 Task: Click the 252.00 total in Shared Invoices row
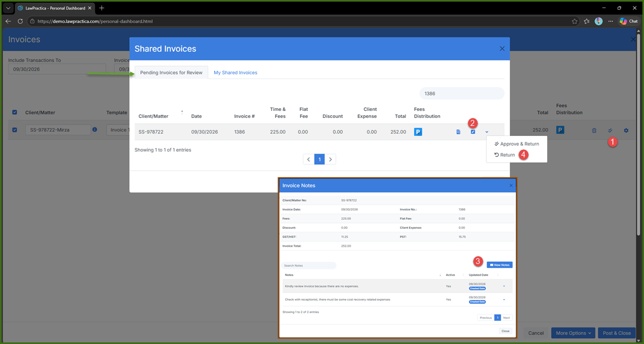pos(397,132)
